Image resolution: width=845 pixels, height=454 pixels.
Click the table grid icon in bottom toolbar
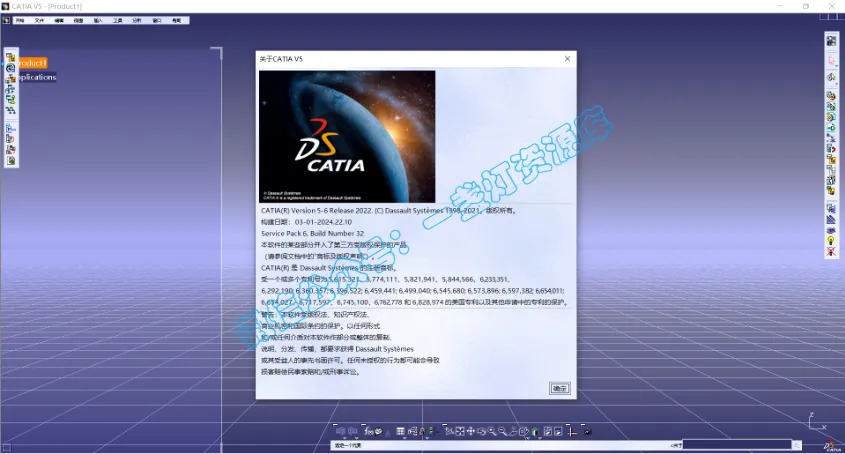(400, 431)
